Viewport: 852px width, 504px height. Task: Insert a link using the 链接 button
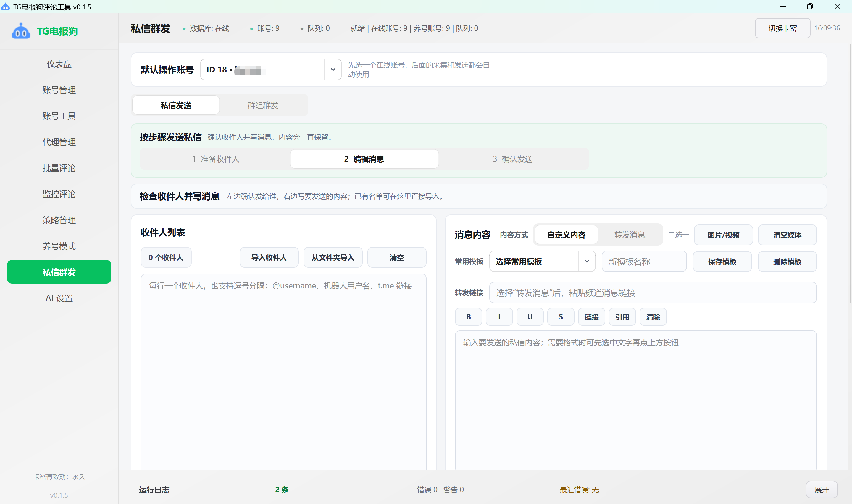[591, 317]
